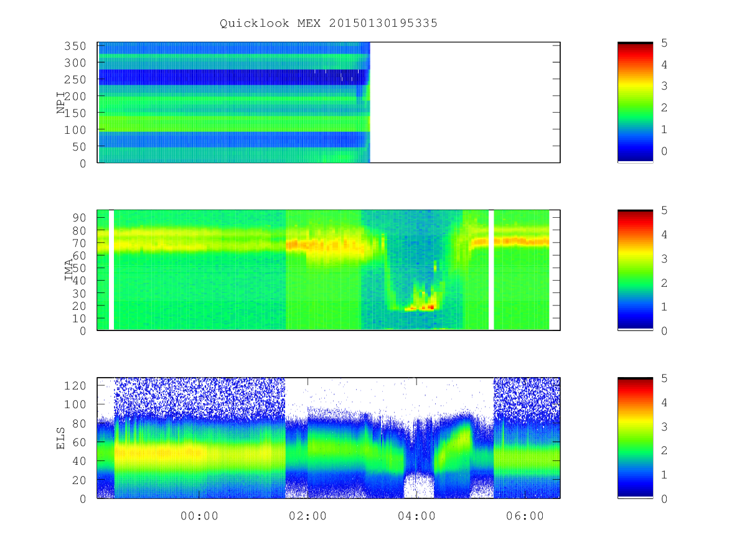Click the ELS panel color bar
Viewport: 747px width, 560px height.
coord(635,438)
